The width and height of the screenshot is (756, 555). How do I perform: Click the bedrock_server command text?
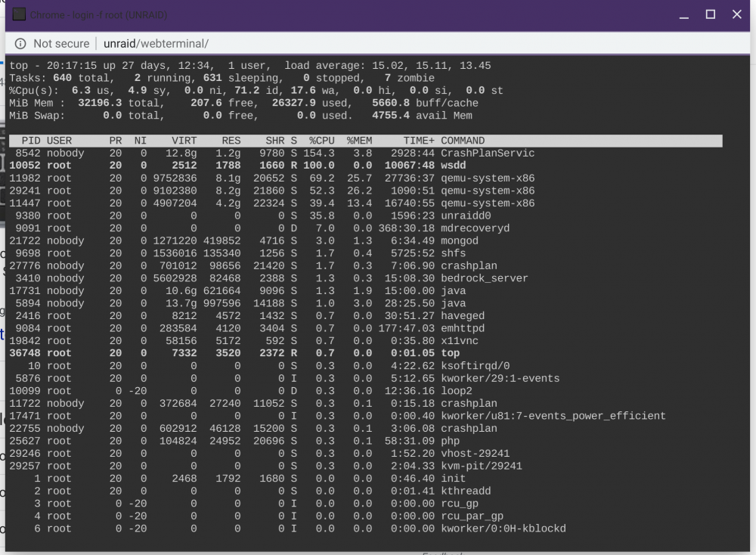tap(485, 278)
